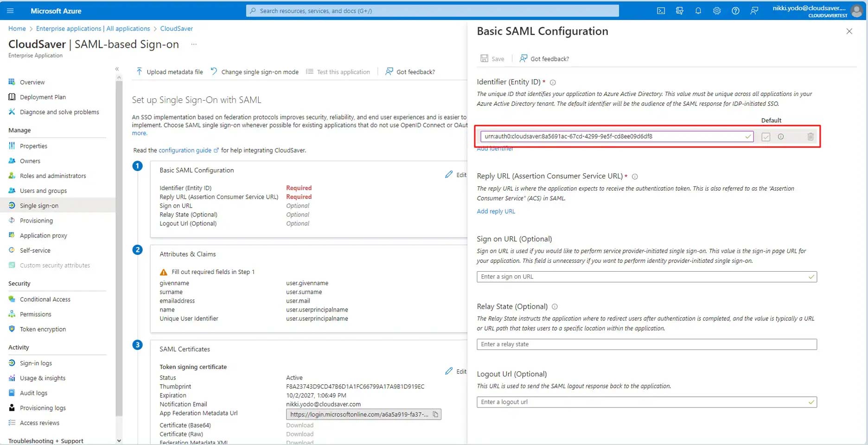
Task: Open portal settings gear icon
Action: click(717, 11)
